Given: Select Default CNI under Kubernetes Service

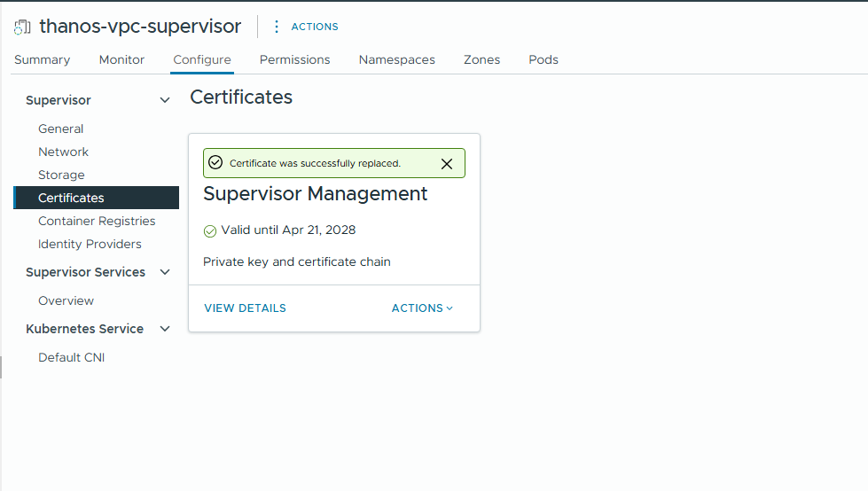Looking at the screenshot, I should click(71, 358).
